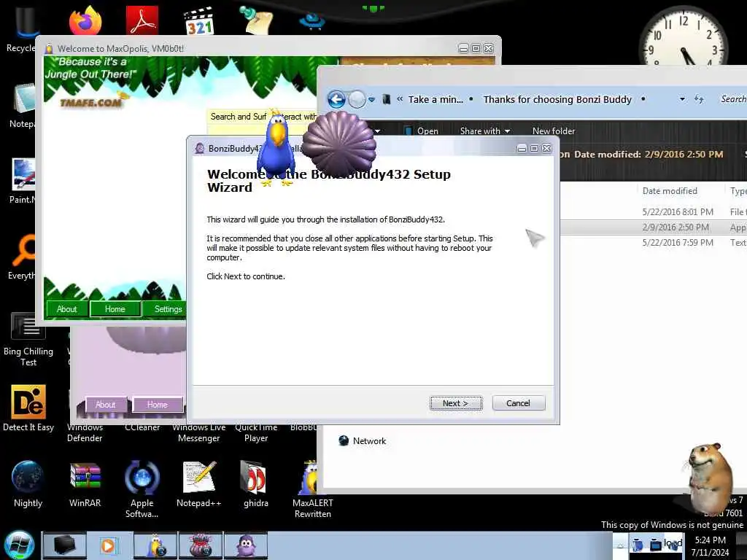Open the Adobe Acrobat desktop icon
Screen dimensions: 747x560
[142, 20]
